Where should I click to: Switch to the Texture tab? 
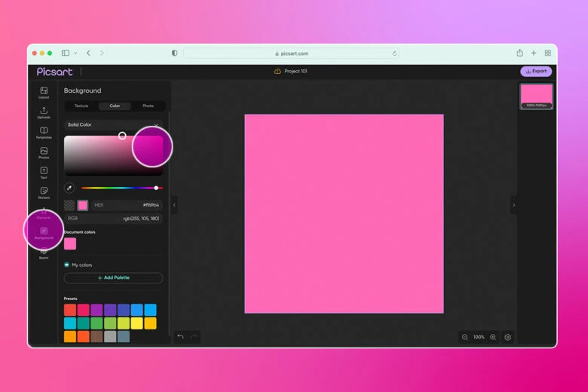point(81,106)
